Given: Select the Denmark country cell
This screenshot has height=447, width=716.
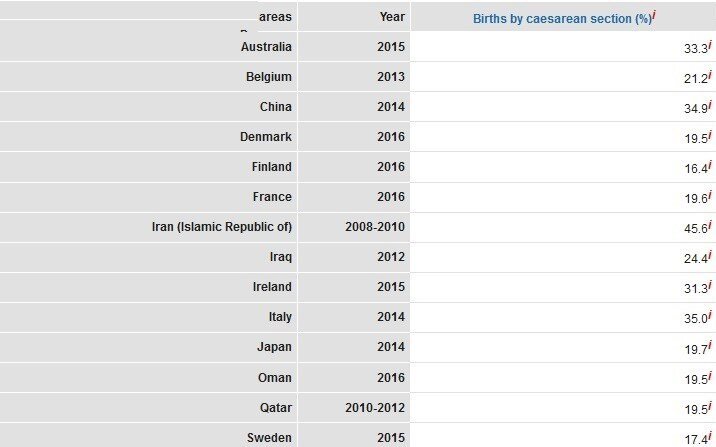Looking at the screenshot, I should click(266, 137).
